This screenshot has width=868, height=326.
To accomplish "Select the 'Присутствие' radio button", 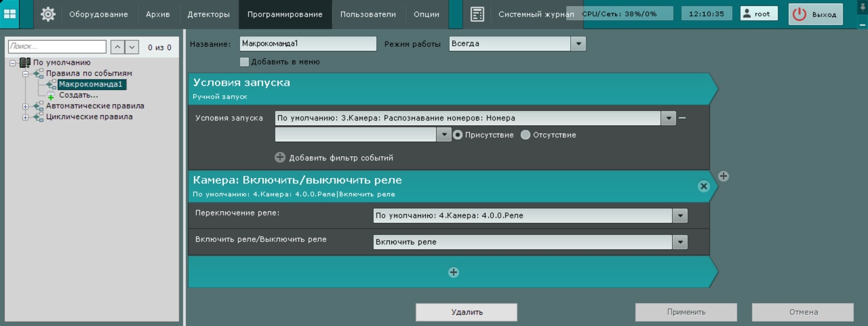I will pyautogui.click(x=458, y=135).
